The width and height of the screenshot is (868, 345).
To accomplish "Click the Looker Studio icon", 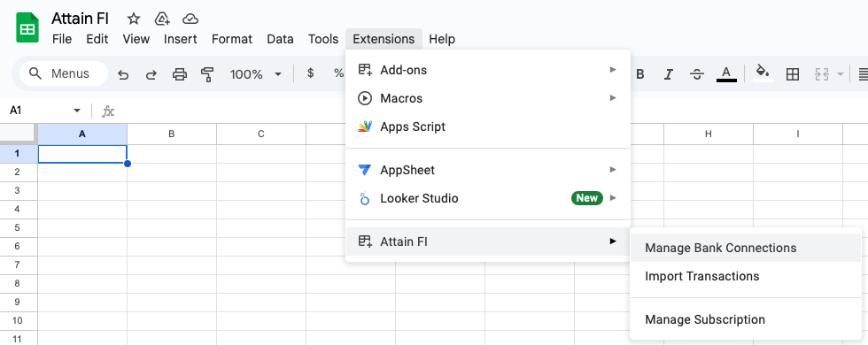I will coord(365,198).
